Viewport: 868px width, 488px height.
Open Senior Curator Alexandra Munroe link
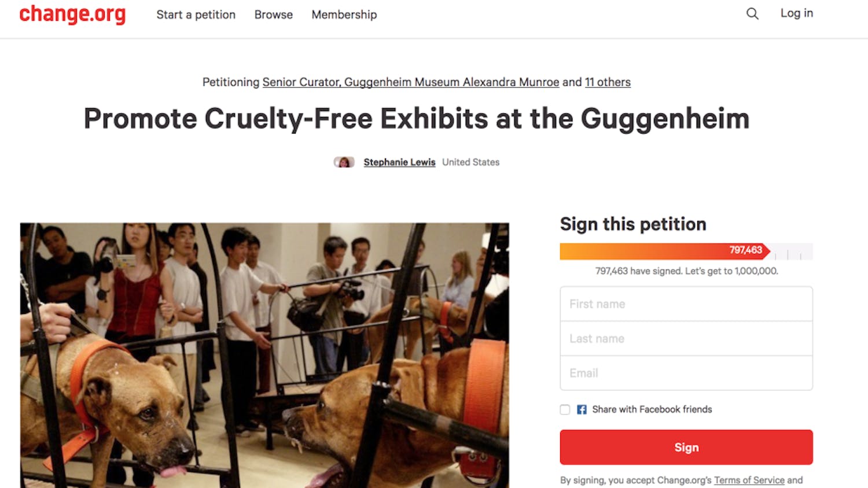click(x=411, y=82)
